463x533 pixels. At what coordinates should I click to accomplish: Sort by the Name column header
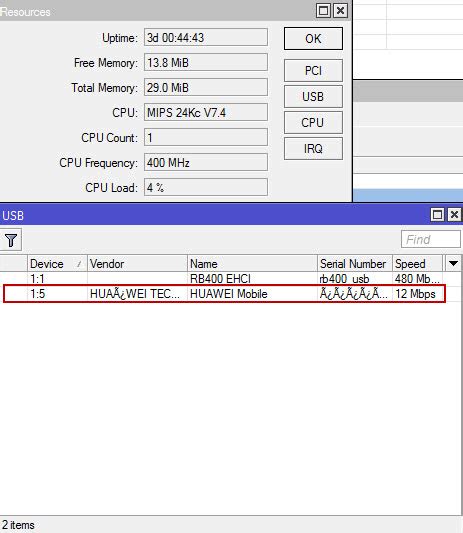click(252, 263)
